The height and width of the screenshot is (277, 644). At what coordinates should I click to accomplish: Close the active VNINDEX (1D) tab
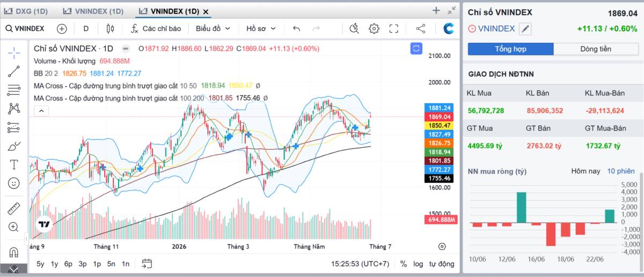206,11
